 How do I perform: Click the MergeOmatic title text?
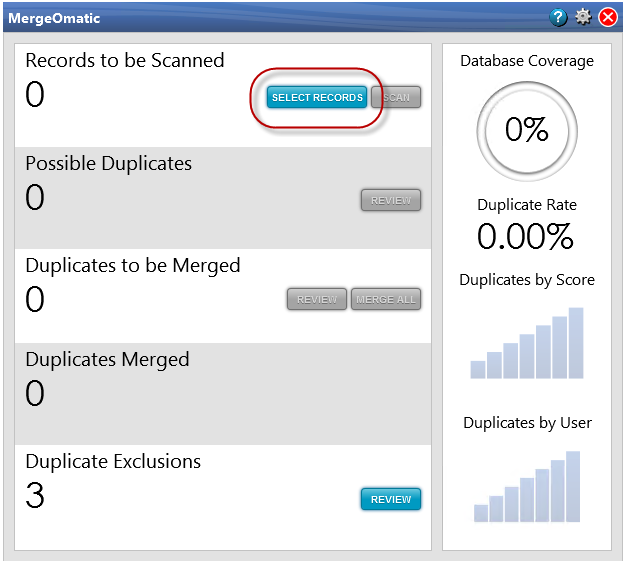54,18
